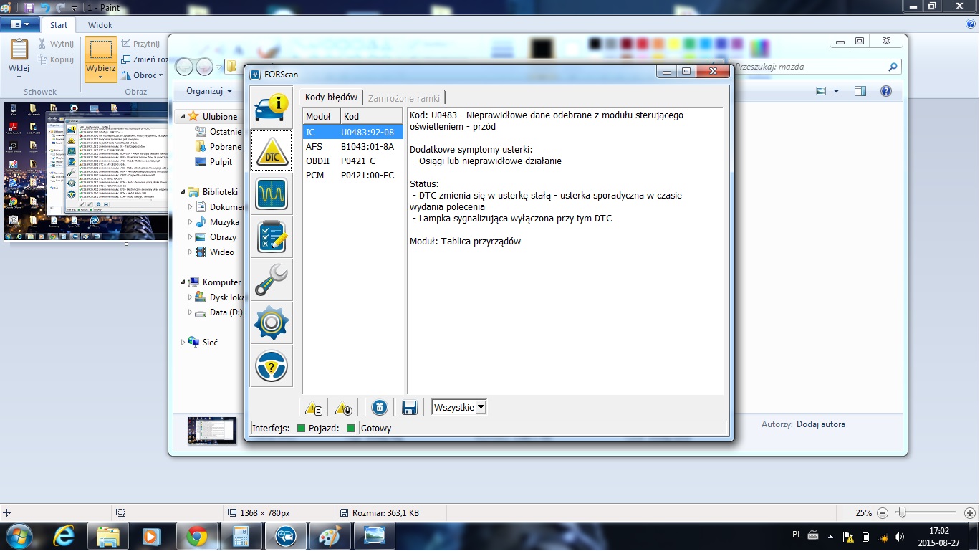
Task: Click the Paint zoom slider handle
Action: [x=902, y=512]
